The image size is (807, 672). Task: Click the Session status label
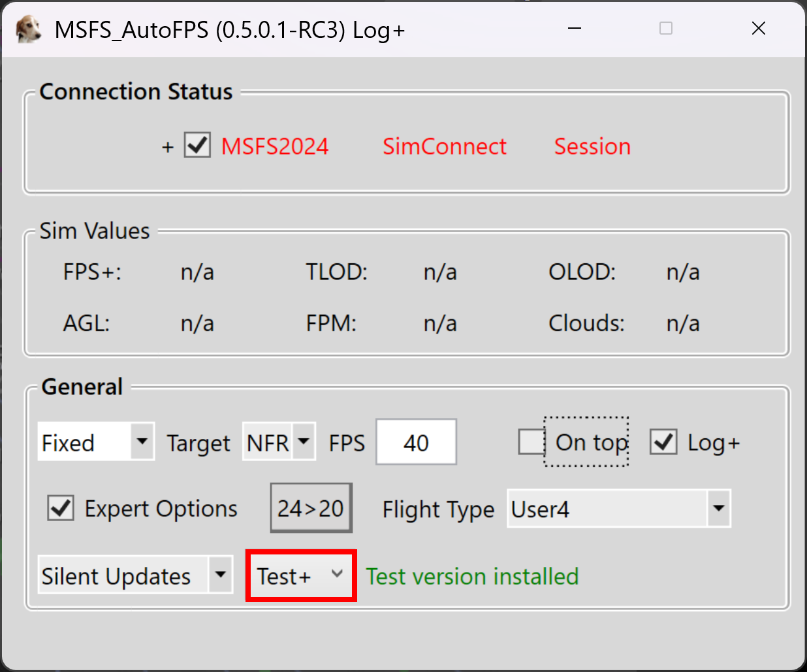593,146
